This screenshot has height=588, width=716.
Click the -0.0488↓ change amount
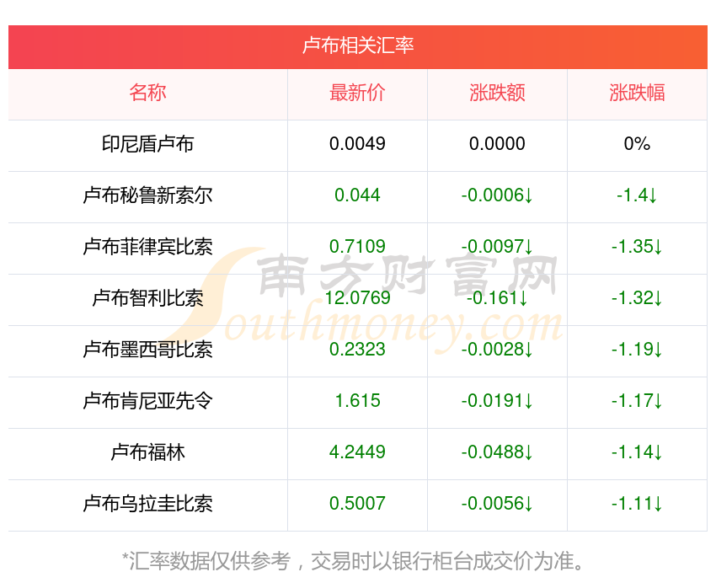tap(497, 452)
